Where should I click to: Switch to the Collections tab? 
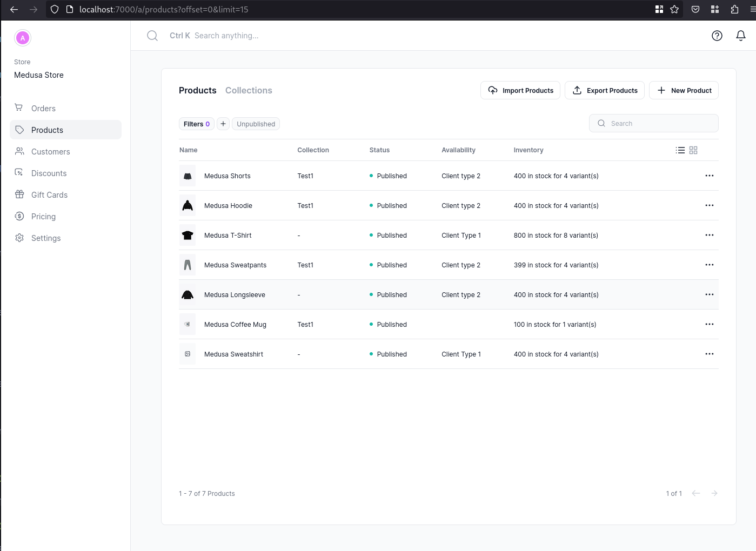249,90
